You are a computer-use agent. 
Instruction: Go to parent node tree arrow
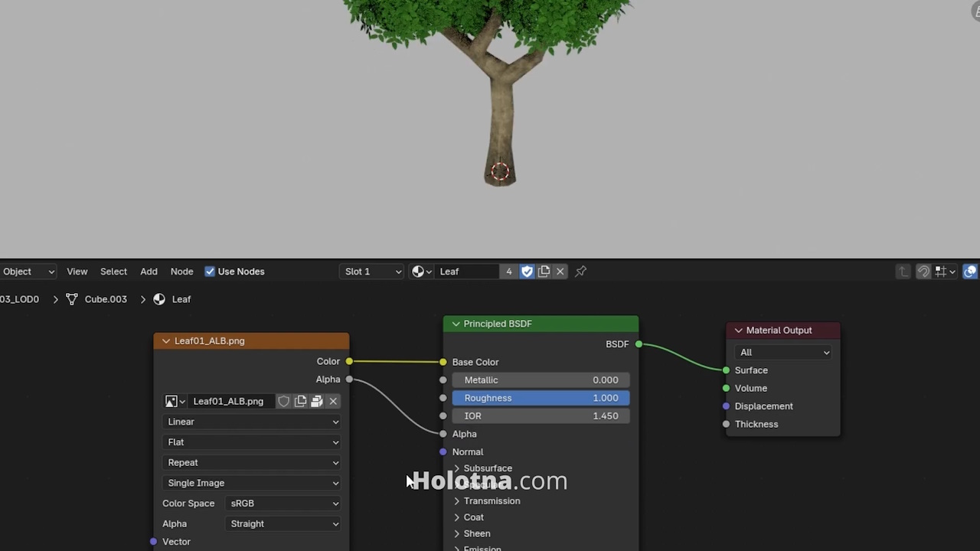click(x=903, y=271)
